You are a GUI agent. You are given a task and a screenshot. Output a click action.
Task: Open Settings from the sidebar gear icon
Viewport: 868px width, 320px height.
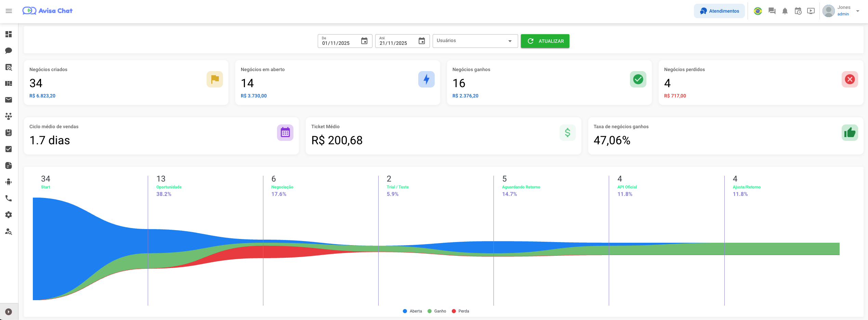pos(9,215)
